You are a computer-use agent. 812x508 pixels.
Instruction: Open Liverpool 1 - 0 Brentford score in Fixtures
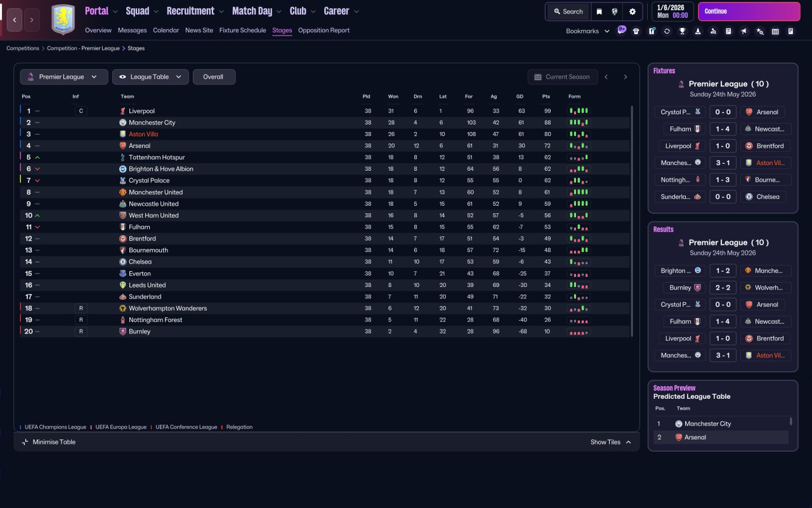tap(723, 146)
